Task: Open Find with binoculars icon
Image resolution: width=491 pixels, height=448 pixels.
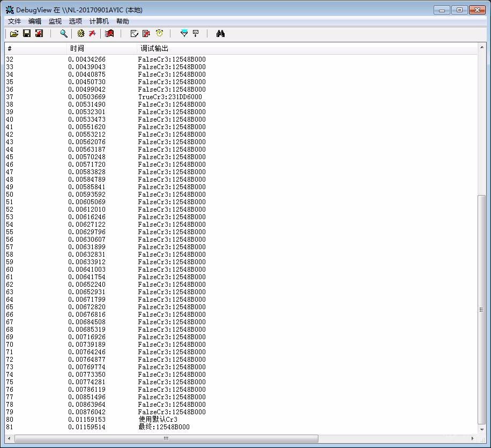Action: tap(220, 34)
